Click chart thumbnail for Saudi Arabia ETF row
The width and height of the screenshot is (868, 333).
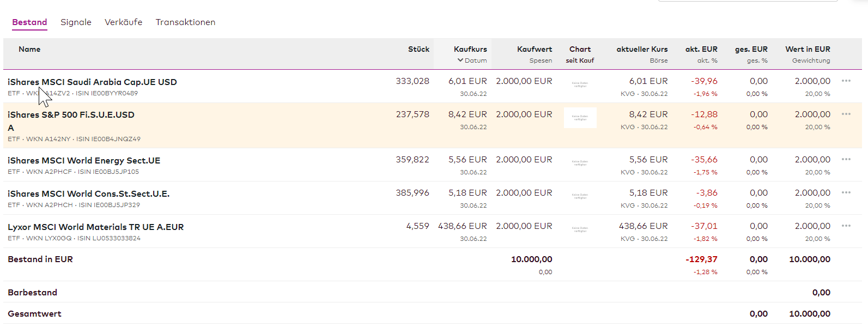(580, 84)
